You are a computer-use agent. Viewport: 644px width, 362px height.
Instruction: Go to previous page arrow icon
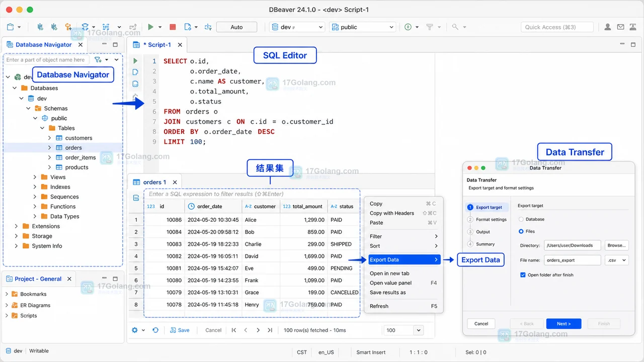(246, 330)
